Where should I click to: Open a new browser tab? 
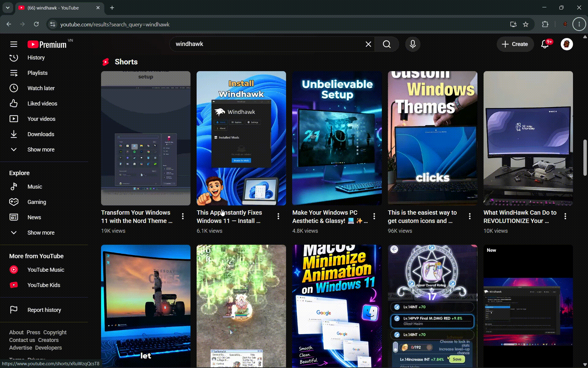point(112,8)
